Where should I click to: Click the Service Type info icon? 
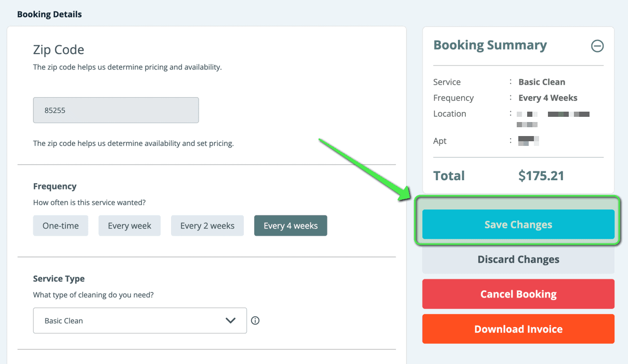255,320
